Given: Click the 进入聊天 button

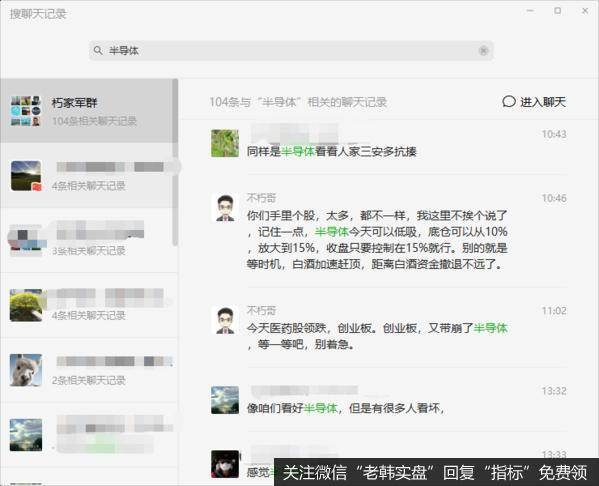Looking at the screenshot, I should click(x=534, y=102).
